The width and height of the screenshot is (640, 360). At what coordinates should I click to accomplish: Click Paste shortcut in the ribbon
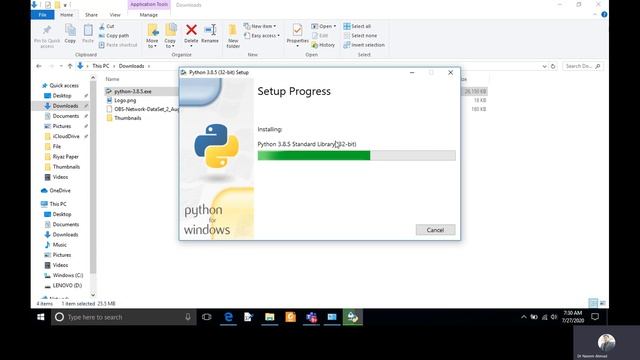pyautogui.click(x=118, y=45)
